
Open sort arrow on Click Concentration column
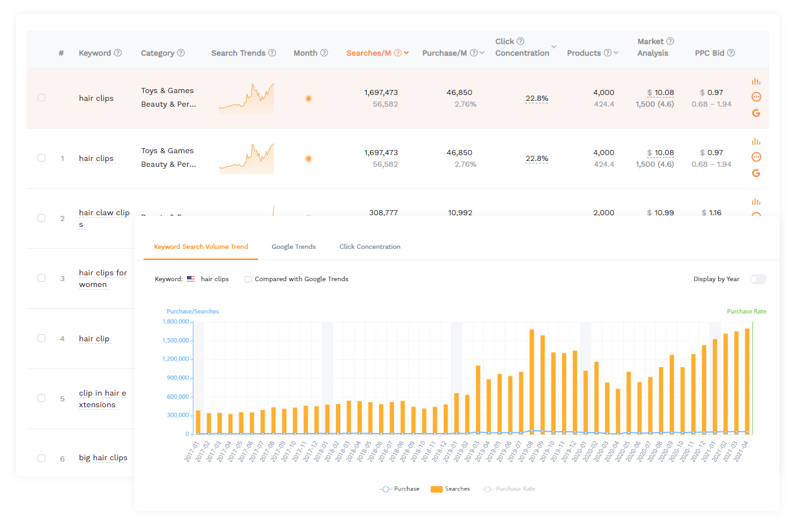[x=554, y=47]
